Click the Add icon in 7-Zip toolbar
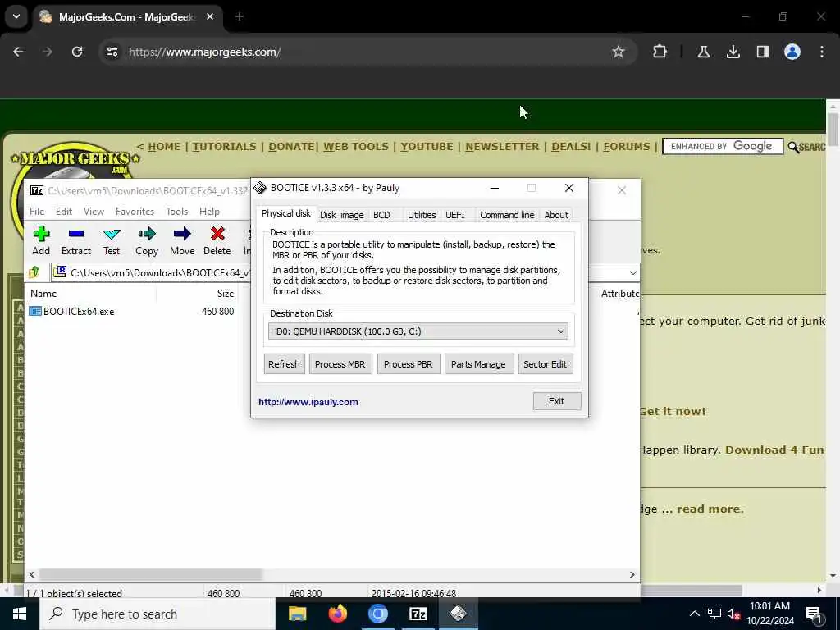840x630 pixels. tap(41, 240)
